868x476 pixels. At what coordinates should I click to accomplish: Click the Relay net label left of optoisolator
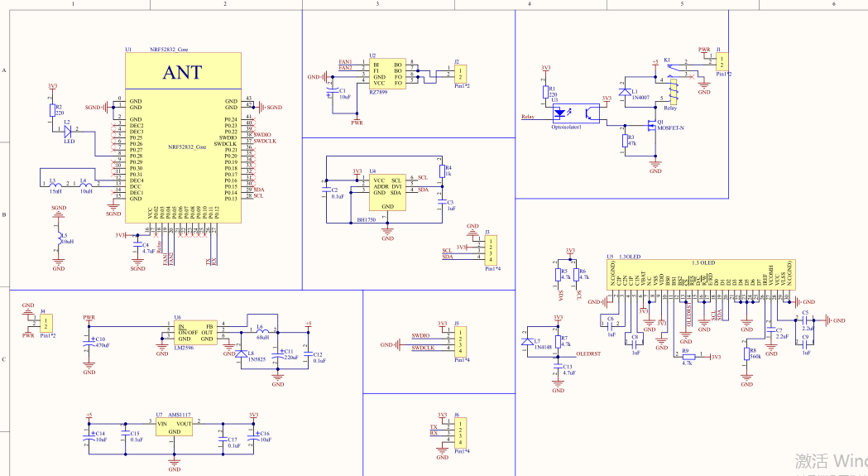528,117
